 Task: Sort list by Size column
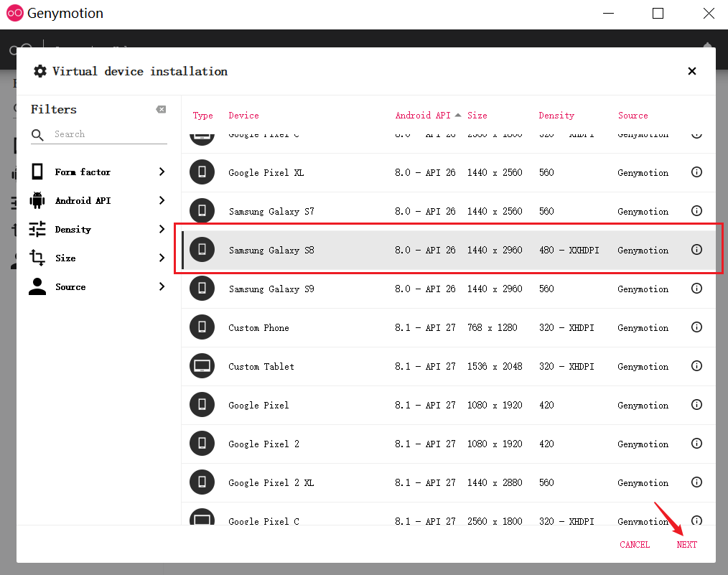coord(477,116)
